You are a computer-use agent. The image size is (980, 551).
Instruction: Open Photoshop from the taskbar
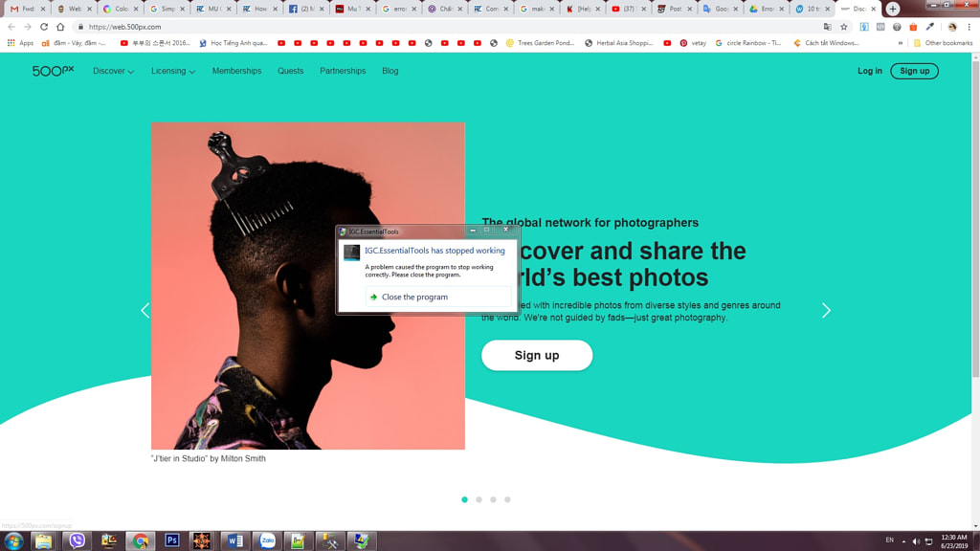tap(172, 540)
